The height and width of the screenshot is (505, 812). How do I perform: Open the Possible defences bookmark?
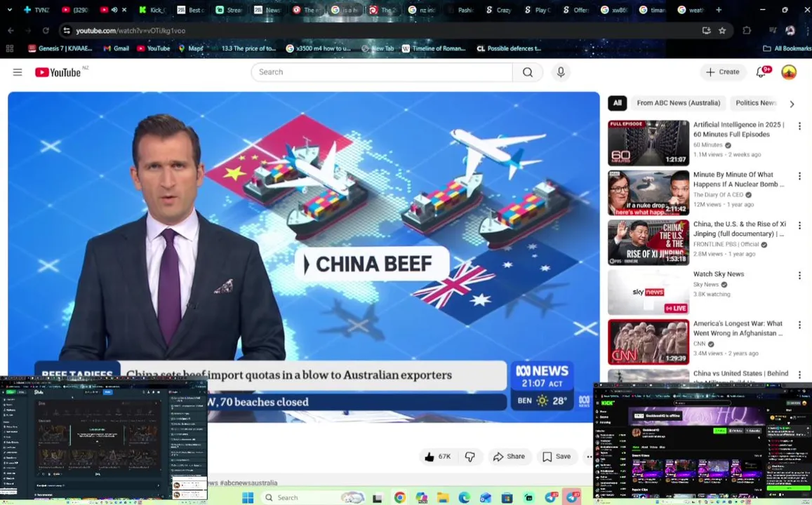point(509,48)
